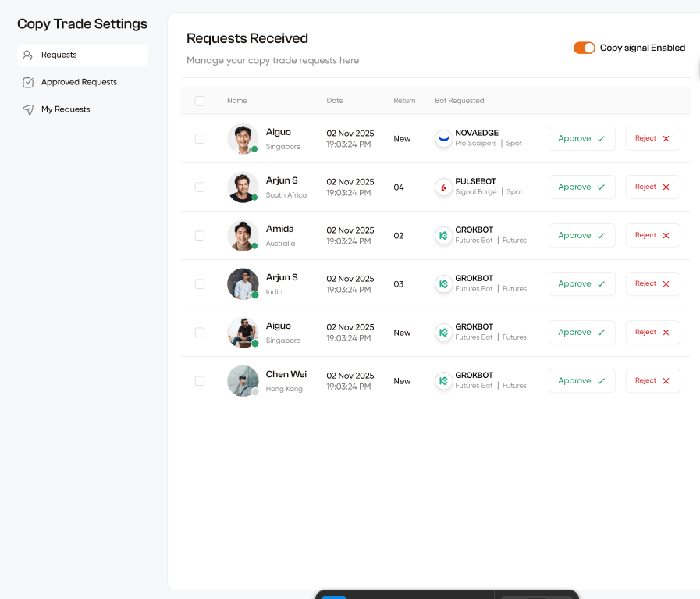
Task: Click the Name column header
Action: [x=237, y=101]
